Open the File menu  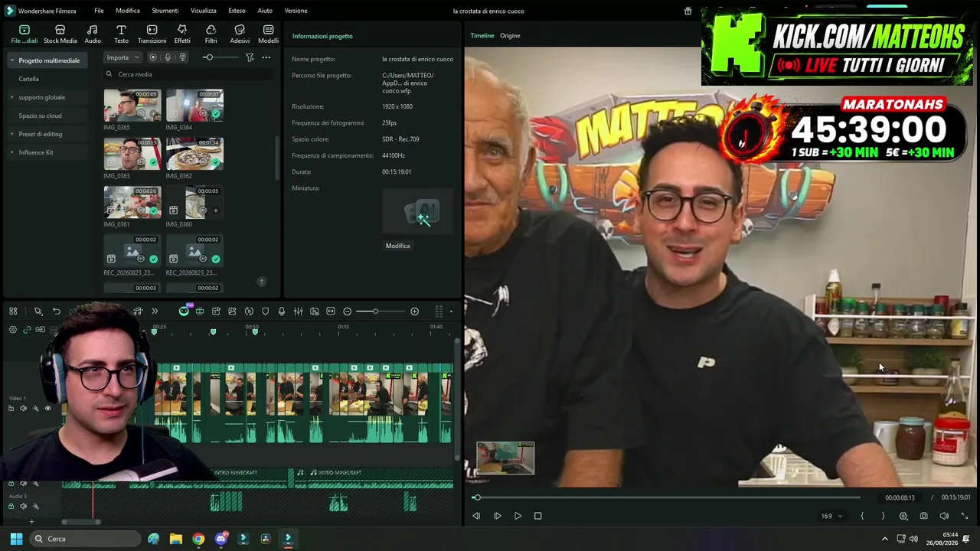(x=99, y=11)
